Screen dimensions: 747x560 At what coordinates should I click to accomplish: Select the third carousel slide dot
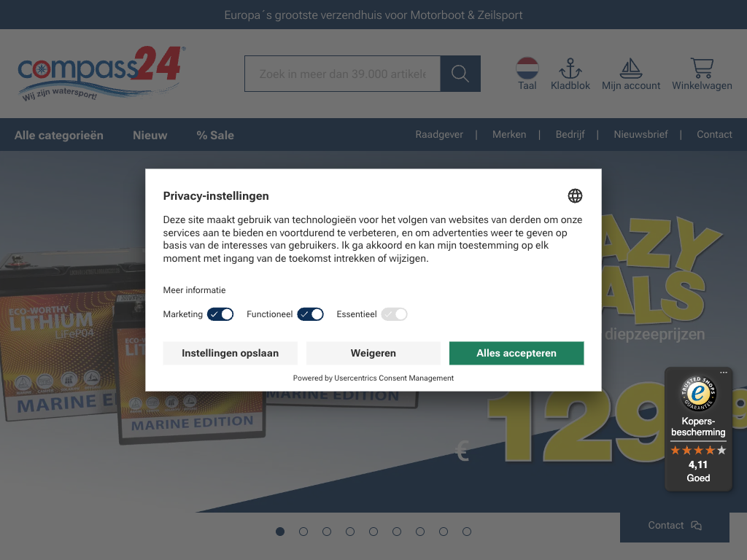point(327,532)
